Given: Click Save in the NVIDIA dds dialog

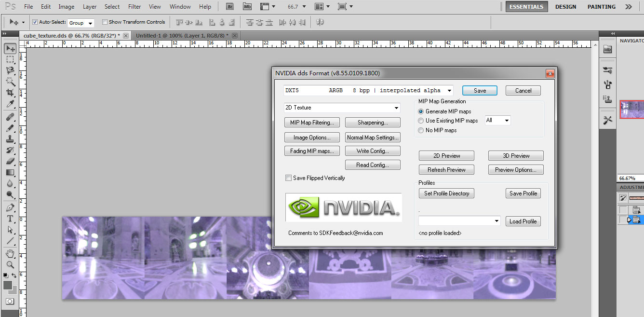Looking at the screenshot, I should 480,91.
